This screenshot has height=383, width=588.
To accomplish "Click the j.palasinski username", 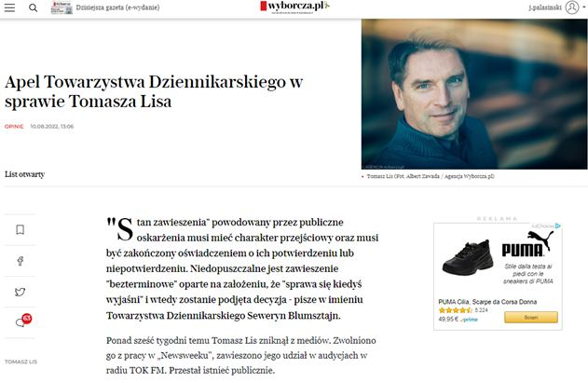I will pos(545,7).
